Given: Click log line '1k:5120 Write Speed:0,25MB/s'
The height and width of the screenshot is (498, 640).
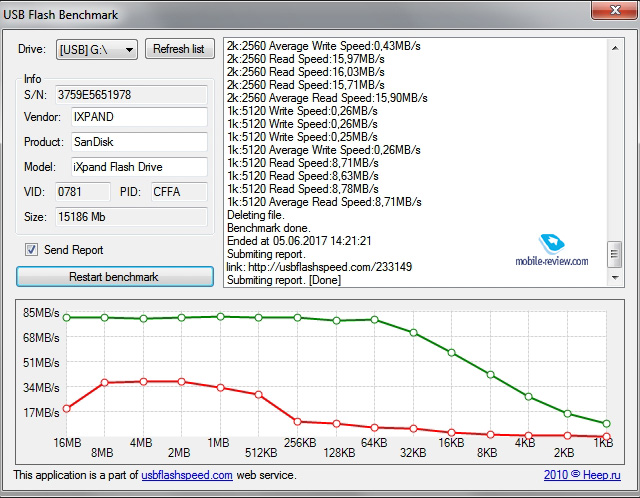Looking at the screenshot, I should (x=302, y=137).
